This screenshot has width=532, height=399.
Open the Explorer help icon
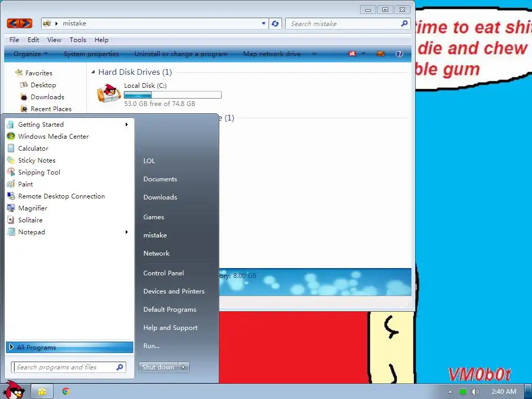pos(400,54)
